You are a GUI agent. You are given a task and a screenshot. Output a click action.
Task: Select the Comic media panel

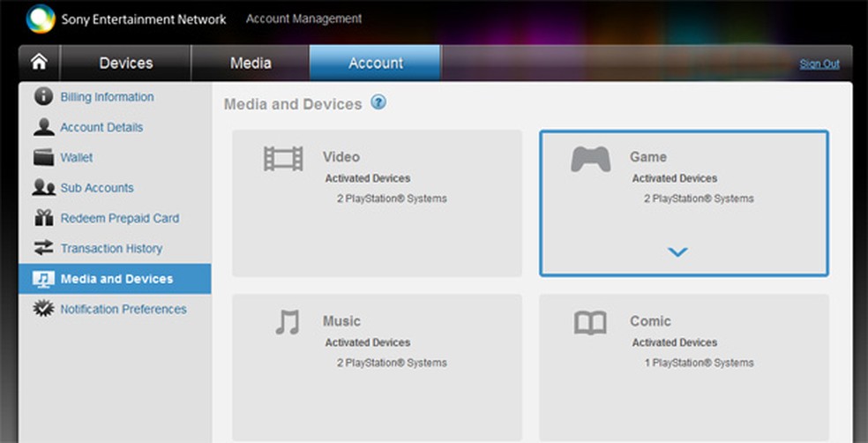tap(684, 365)
